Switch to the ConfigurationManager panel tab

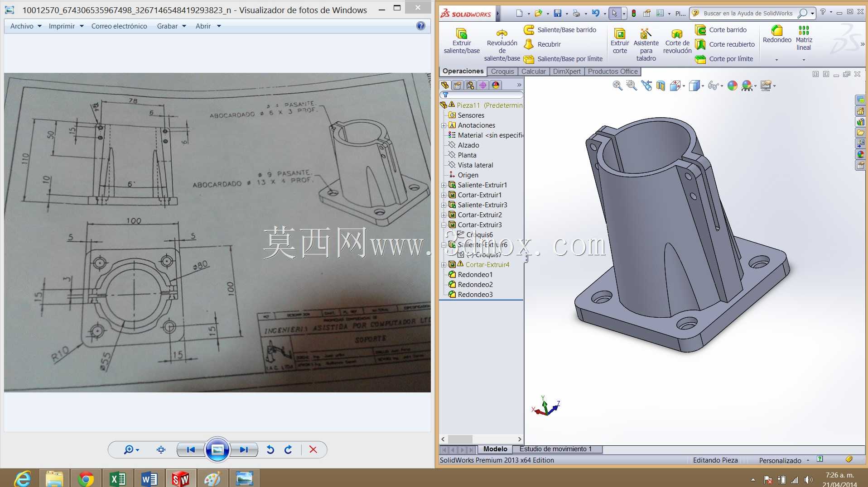coord(470,85)
